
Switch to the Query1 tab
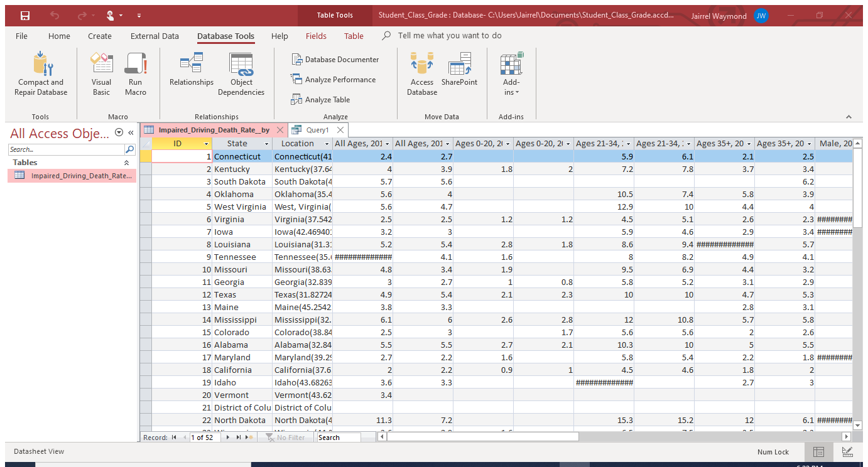317,130
